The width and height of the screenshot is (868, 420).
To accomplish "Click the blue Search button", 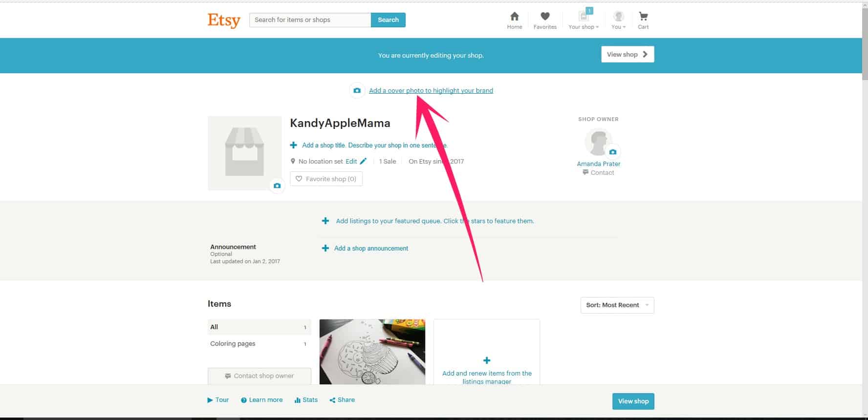I will pyautogui.click(x=388, y=20).
